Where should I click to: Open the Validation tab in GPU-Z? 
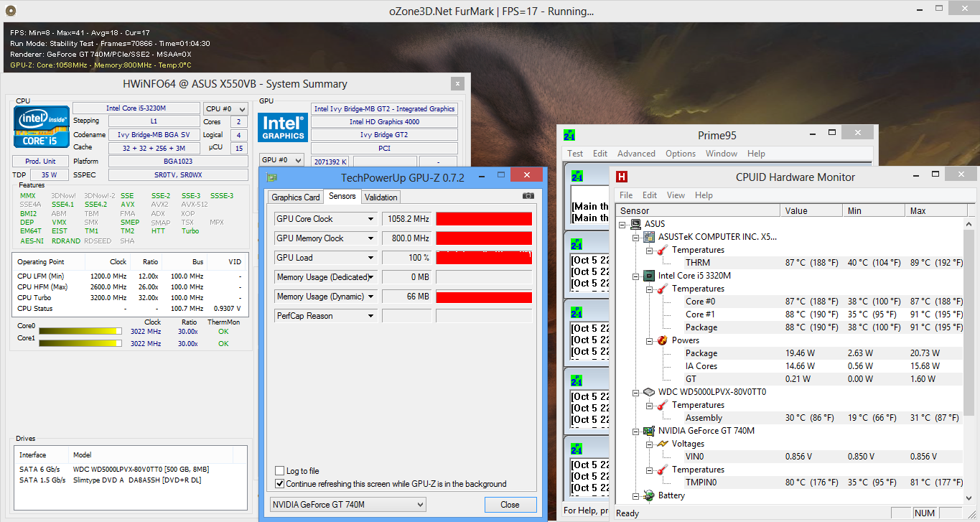pos(381,197)
